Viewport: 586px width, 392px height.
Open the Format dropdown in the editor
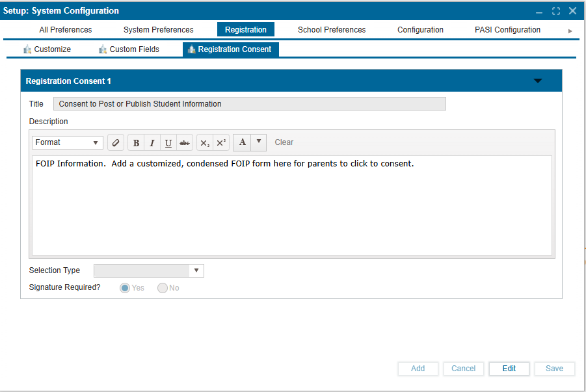point(67,142)
